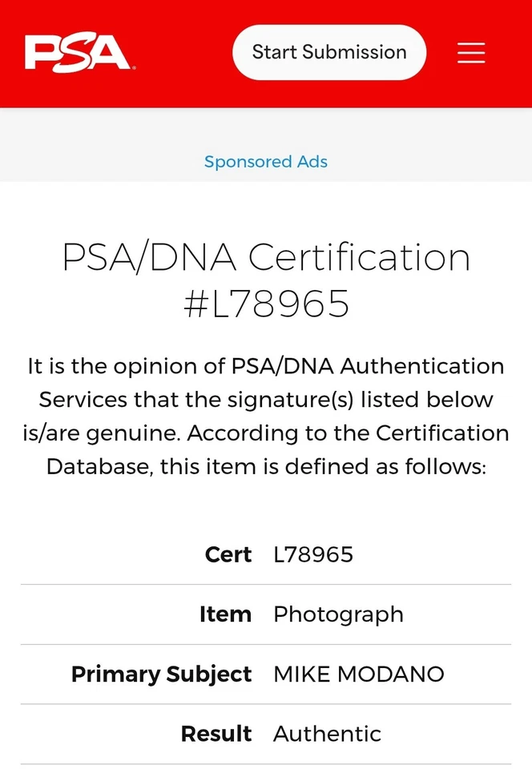
Task: Click the Primary Subject label
Action: [x=161, y=674]
